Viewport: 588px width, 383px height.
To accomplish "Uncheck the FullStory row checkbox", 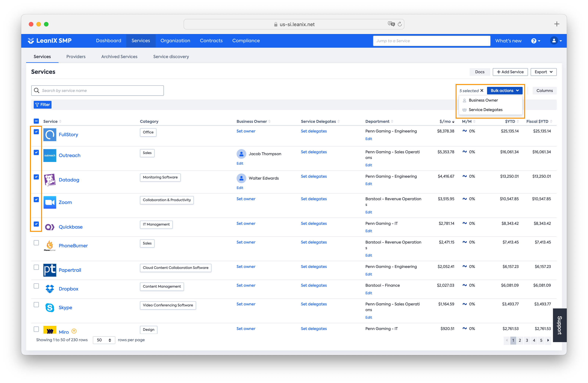I will pos(36,132).
